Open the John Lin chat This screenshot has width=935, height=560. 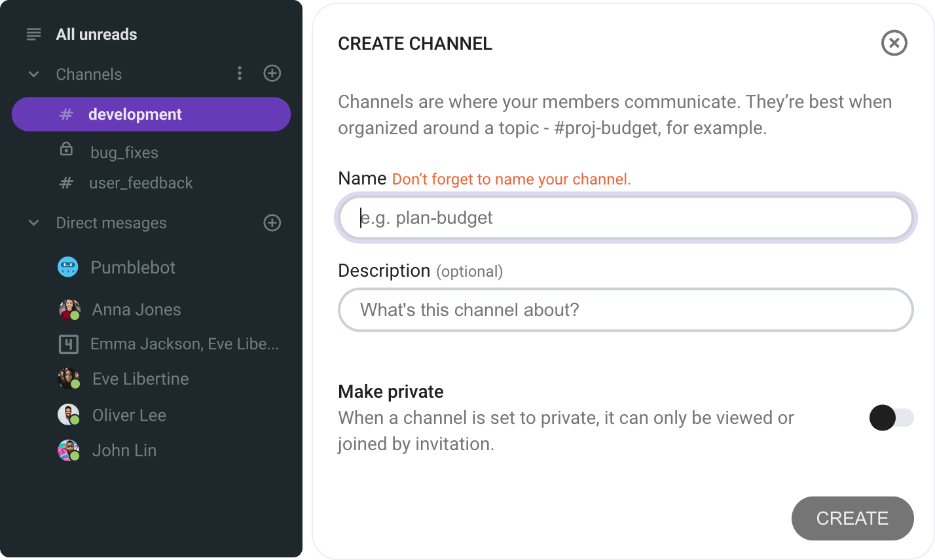[x=124, y=450]
